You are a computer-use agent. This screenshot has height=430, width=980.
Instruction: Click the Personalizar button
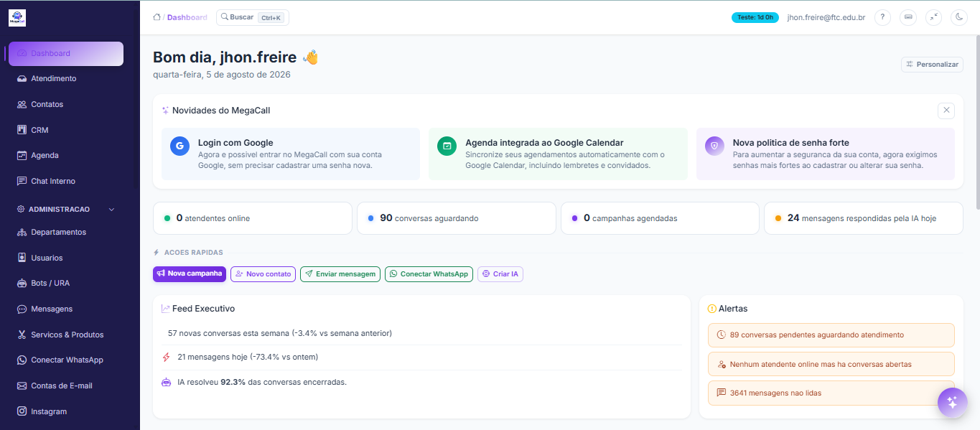(932, 65)
